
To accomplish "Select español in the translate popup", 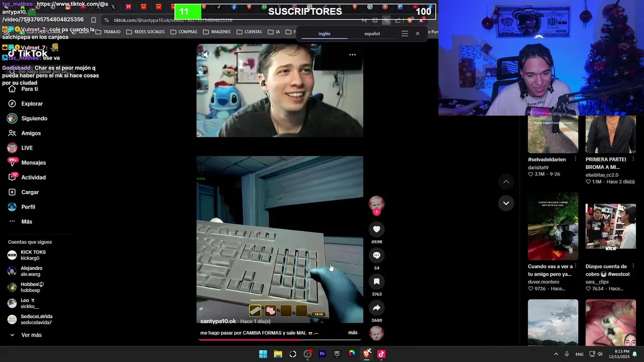I will (x=372, y=34).
